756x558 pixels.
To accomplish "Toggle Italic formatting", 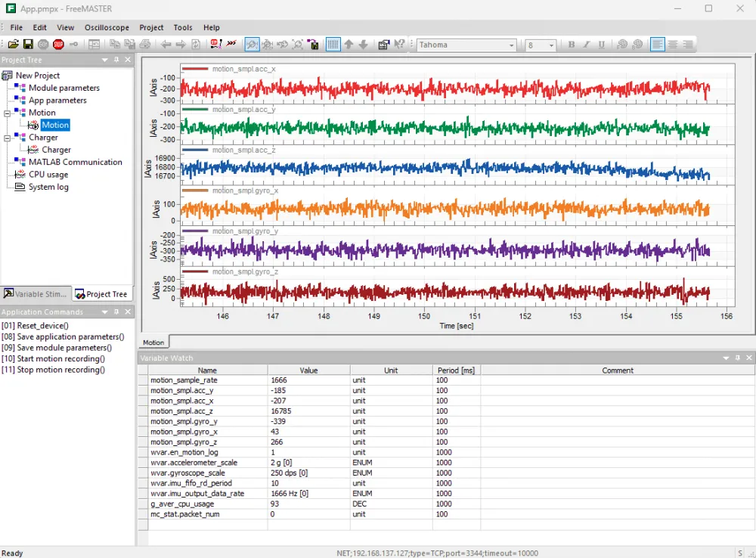I will coord(587,45).
